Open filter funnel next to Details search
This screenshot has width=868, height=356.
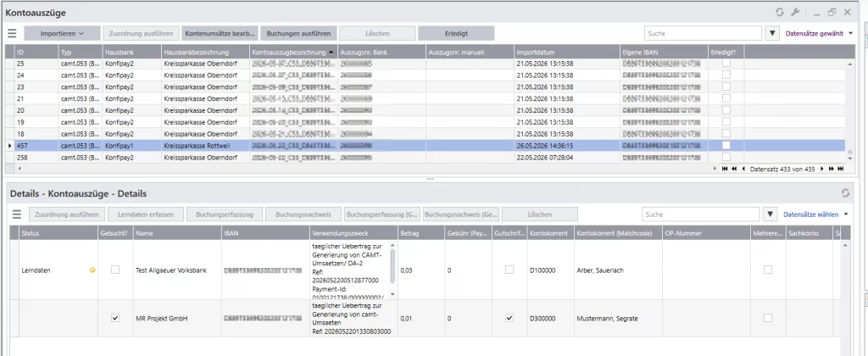[x=770, y=214]
